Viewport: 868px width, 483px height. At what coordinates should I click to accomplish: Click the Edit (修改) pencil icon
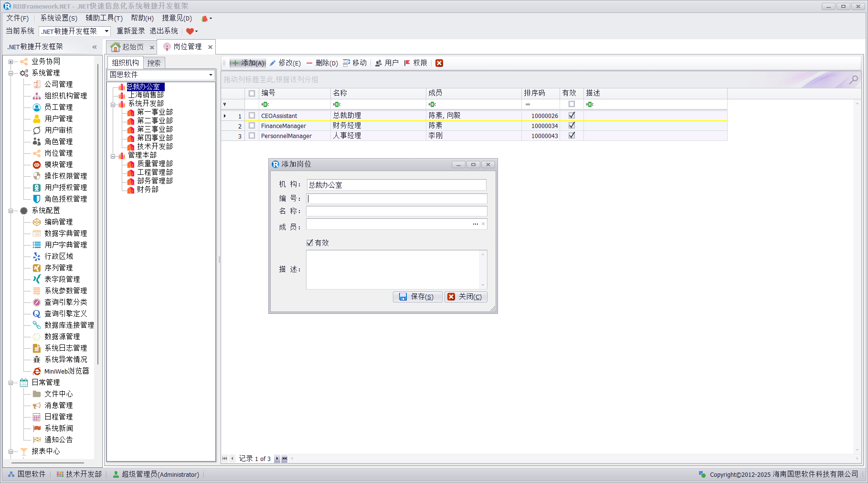(x=273, y=63)
